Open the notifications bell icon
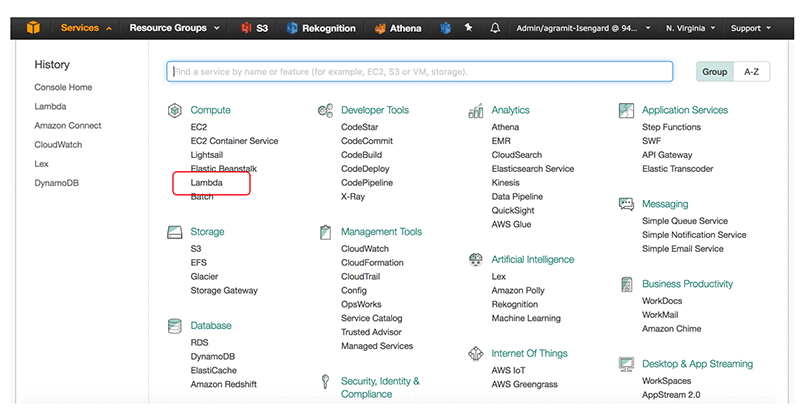The image size is (800, 413). (495, 28)
